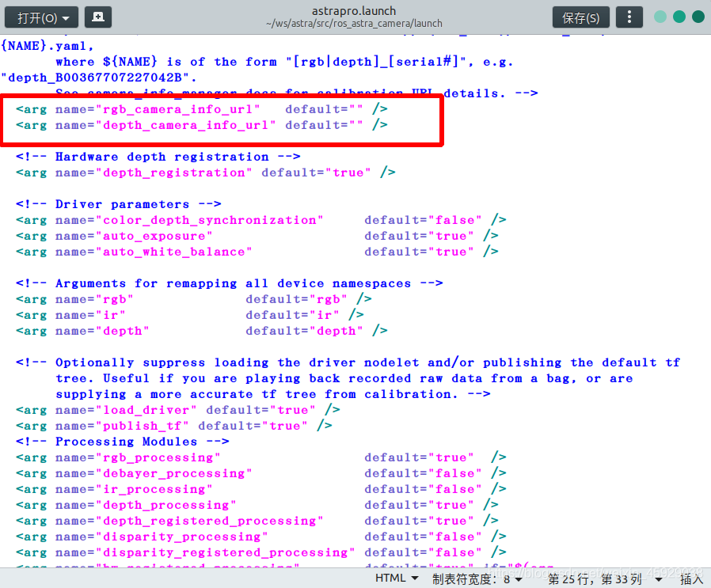Close window using the dark green circle

[698, 17]
